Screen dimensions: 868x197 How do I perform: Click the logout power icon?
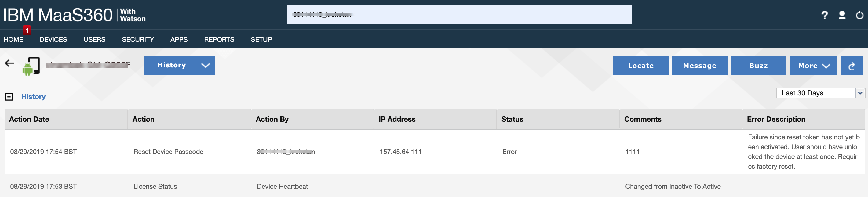coord(859,15)
